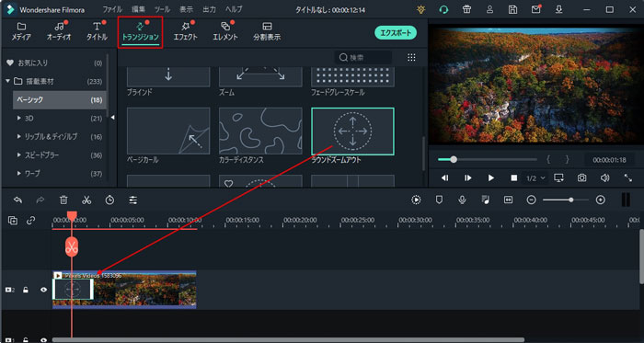Viewport: 644px width, 343px height.
Task: Click the redo arrow icon
Action: click(40, 200)
